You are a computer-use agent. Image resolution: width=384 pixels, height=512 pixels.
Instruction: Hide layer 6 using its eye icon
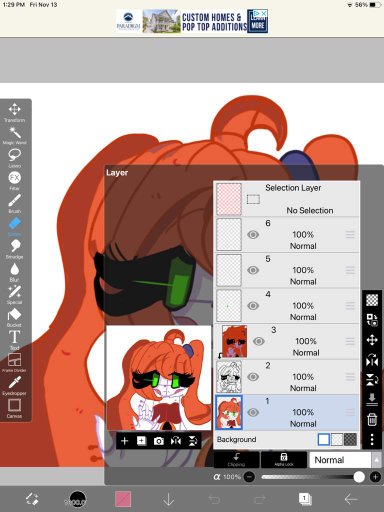[x=253, y=235]
